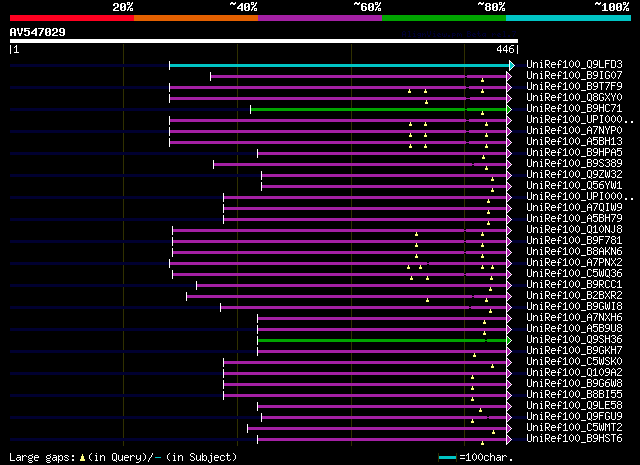
Task: Open hit UniRef100_Q9LFD3
Action: 574,65
